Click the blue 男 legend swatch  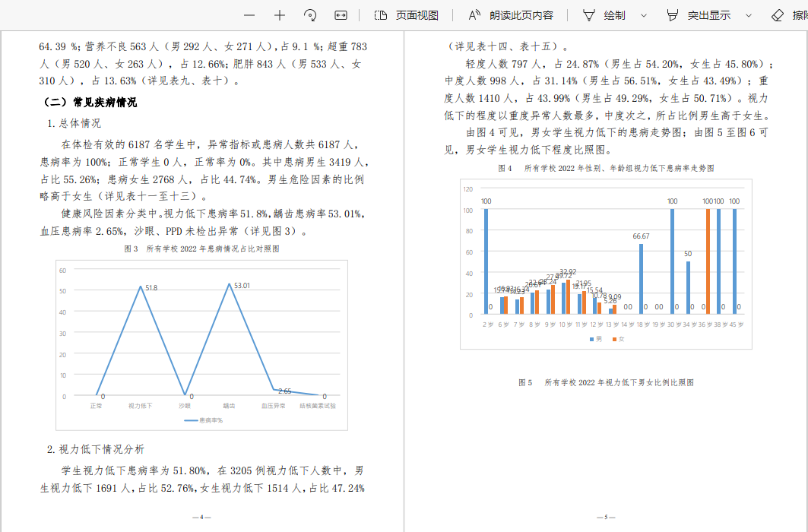tap(591, 338)
